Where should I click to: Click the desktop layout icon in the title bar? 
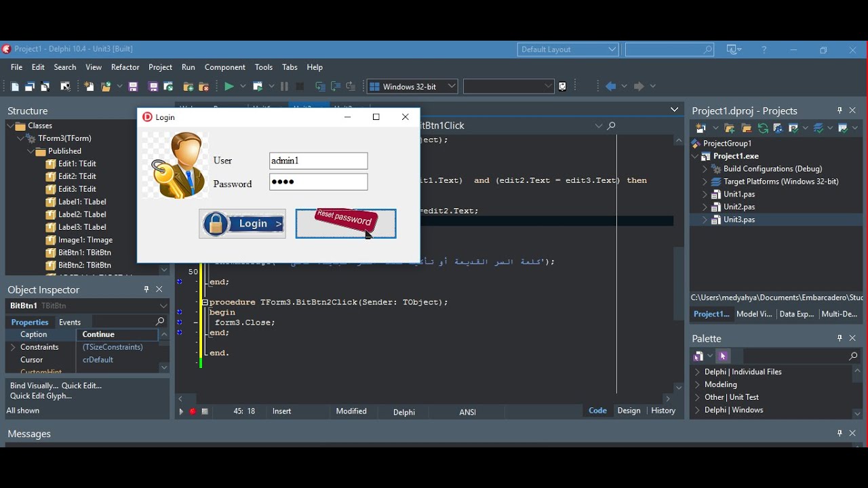735,50
